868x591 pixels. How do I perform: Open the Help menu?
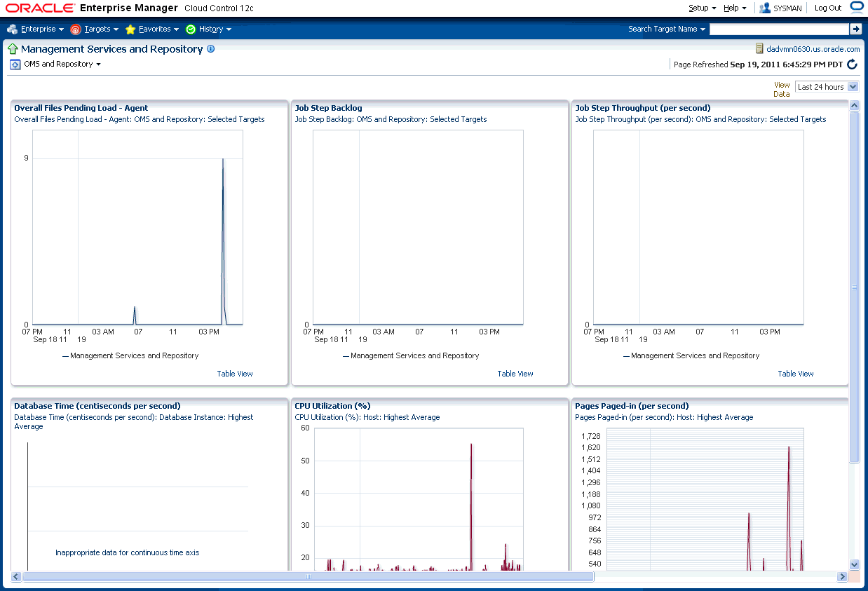[x=735, y=8]
